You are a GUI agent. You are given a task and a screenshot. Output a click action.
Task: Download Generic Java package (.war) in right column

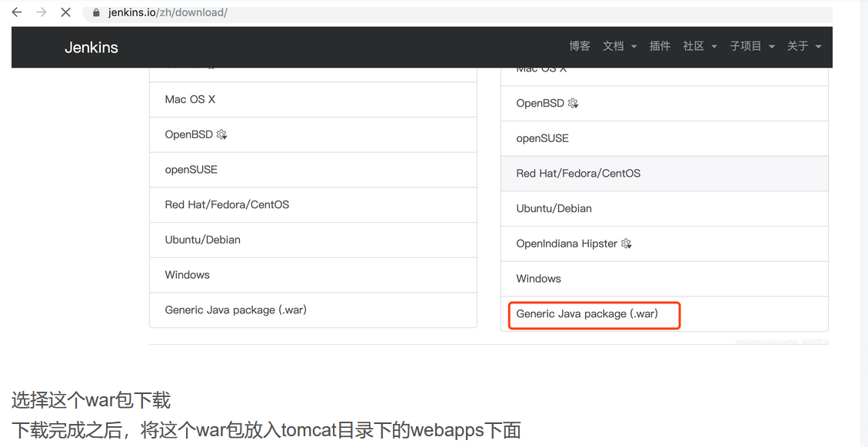(664, 313)
